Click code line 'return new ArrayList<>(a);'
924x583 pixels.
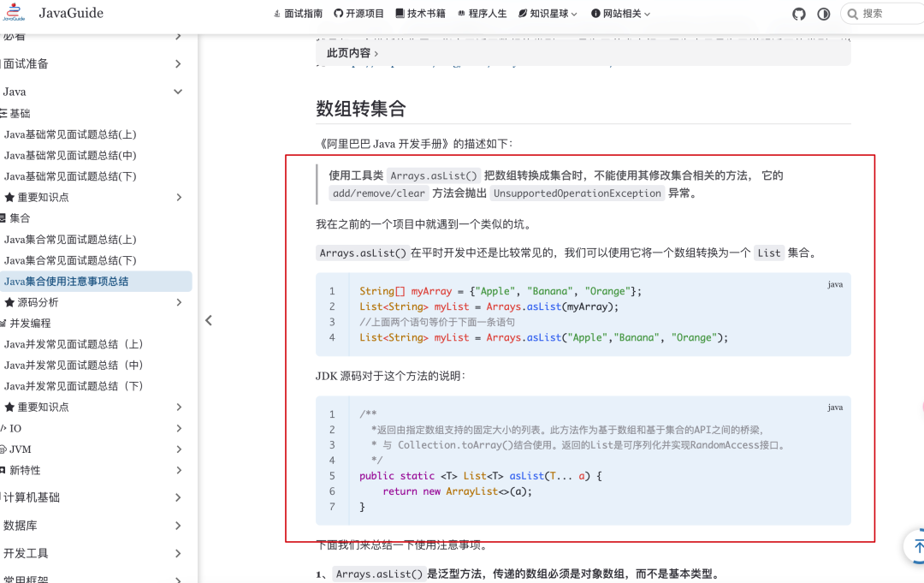(x=457, y=491)
